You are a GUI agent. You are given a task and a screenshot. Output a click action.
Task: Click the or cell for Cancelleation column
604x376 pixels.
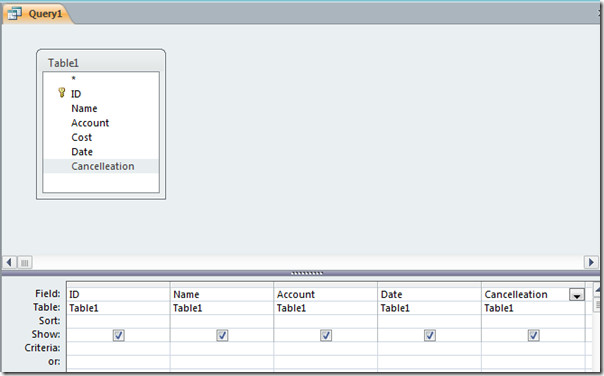click(x=534, y=362)
